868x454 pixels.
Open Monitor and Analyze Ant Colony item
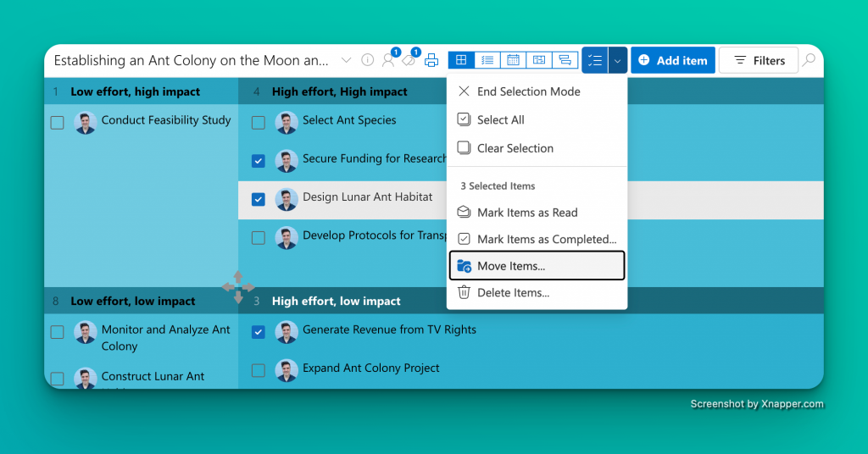point(165,338)
